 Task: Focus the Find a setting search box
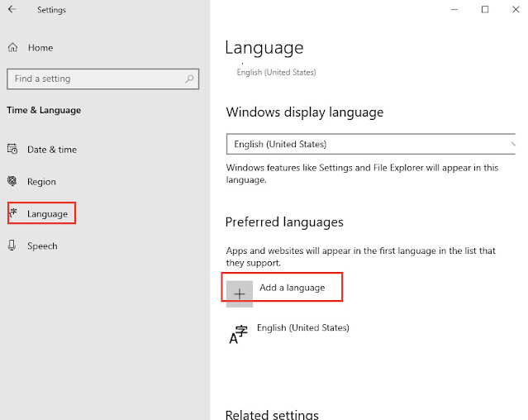coord(102,79)
